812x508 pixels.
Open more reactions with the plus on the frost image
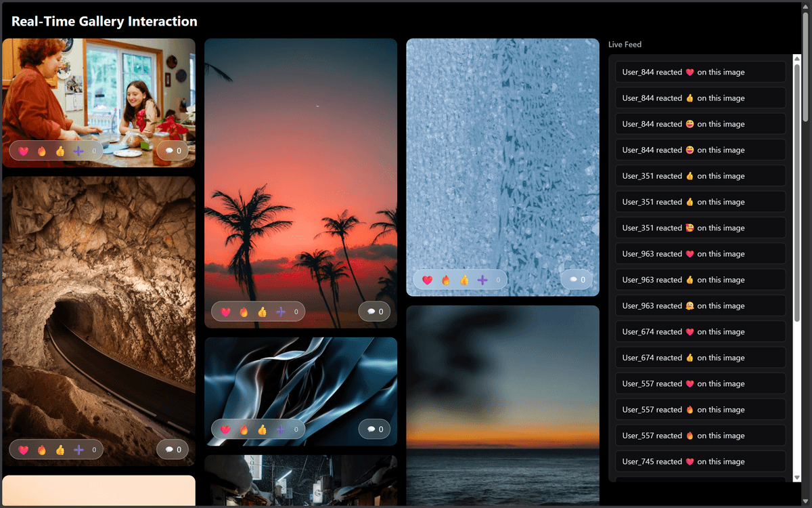tap(482, 279)
